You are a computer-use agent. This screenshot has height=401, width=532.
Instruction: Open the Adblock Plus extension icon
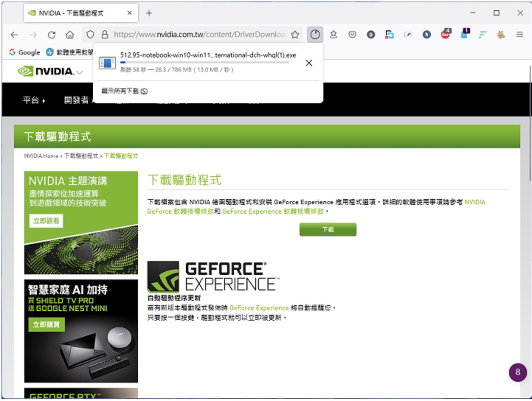click(x=446, y=34)
